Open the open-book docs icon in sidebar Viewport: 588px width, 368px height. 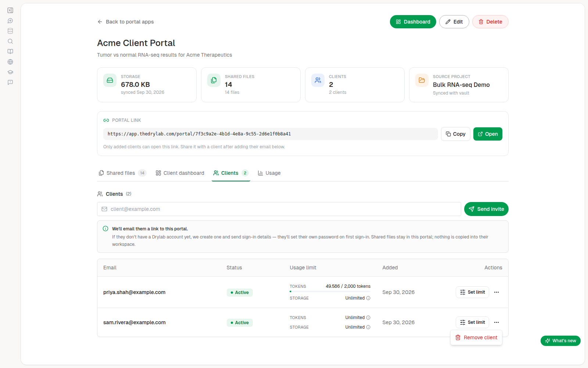10,52
